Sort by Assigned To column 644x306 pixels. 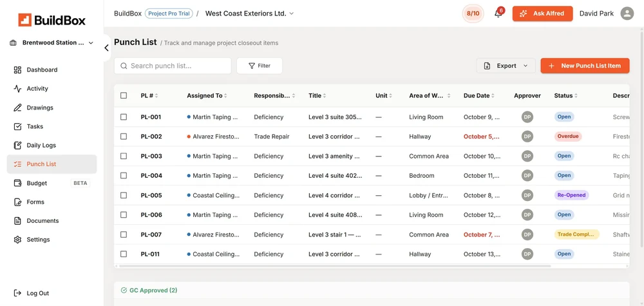pyautogui.click(x=207, y=96)
